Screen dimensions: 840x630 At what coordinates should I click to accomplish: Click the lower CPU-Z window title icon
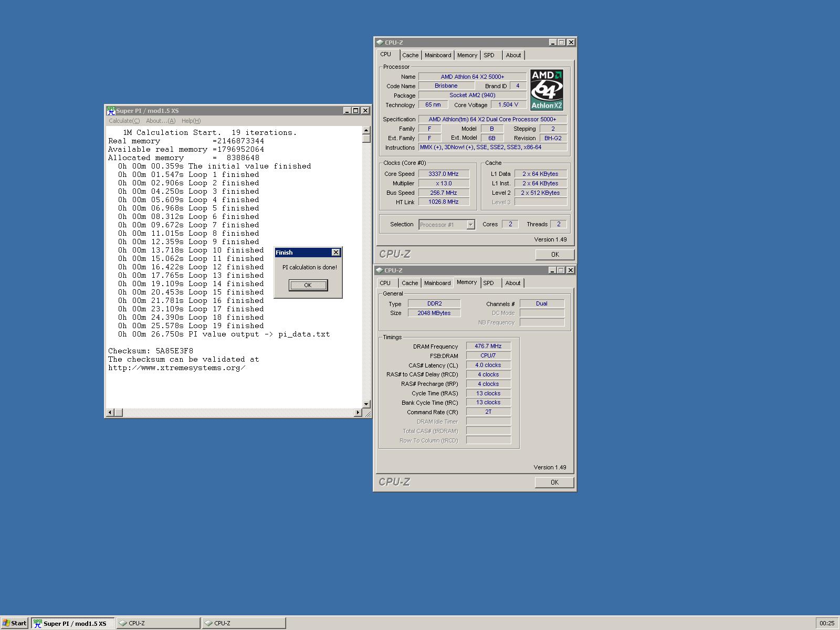tap(380, 270)
